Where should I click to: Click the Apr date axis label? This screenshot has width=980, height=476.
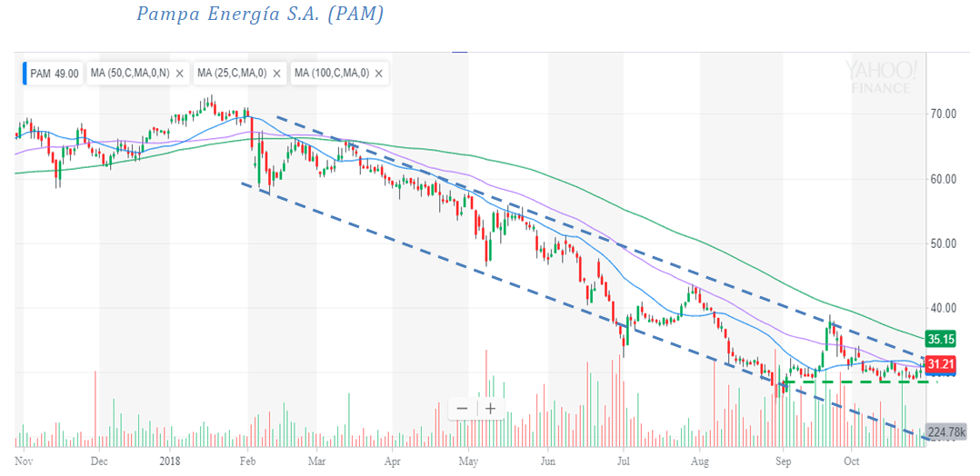[392, 463]
